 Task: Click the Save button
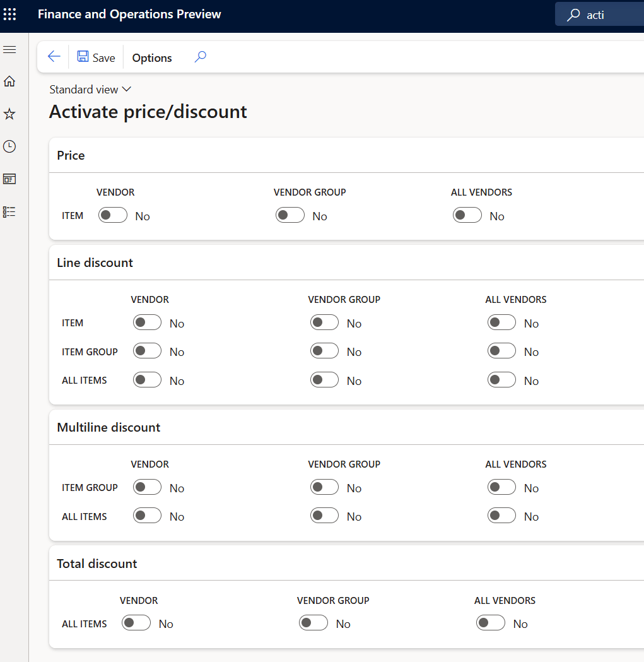click(97, 57)
